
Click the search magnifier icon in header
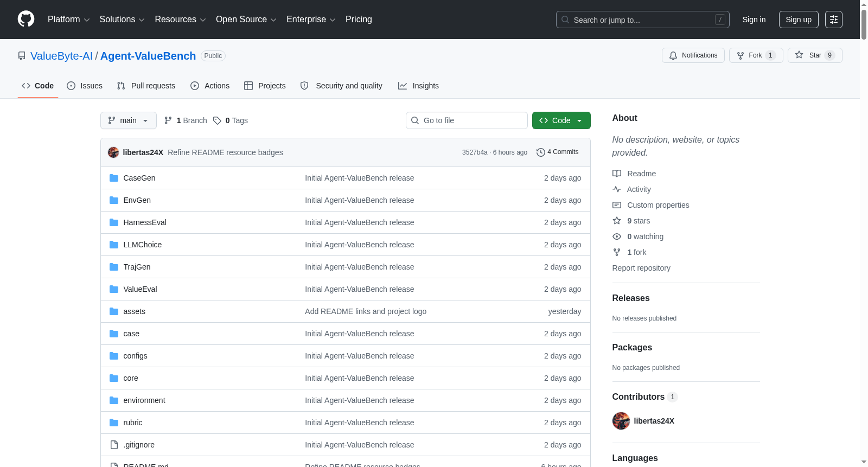[565, 20]
